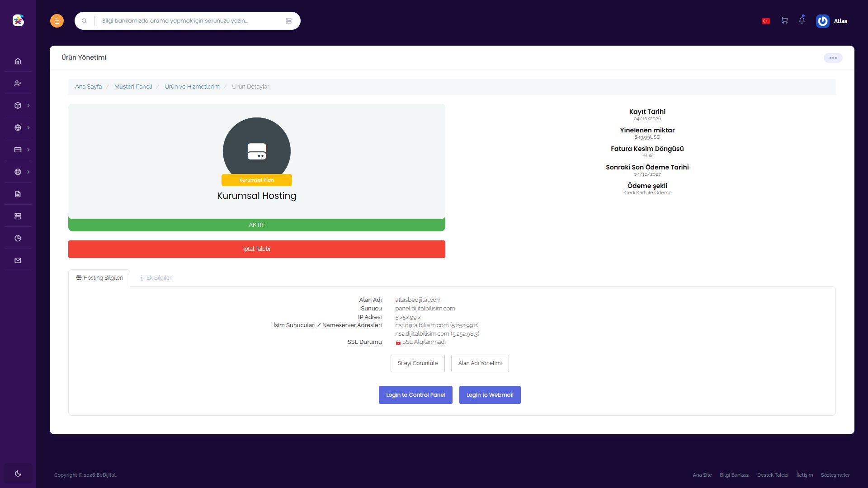
Task: Click the Turkish flag language icon
Action: pos(766,21)
